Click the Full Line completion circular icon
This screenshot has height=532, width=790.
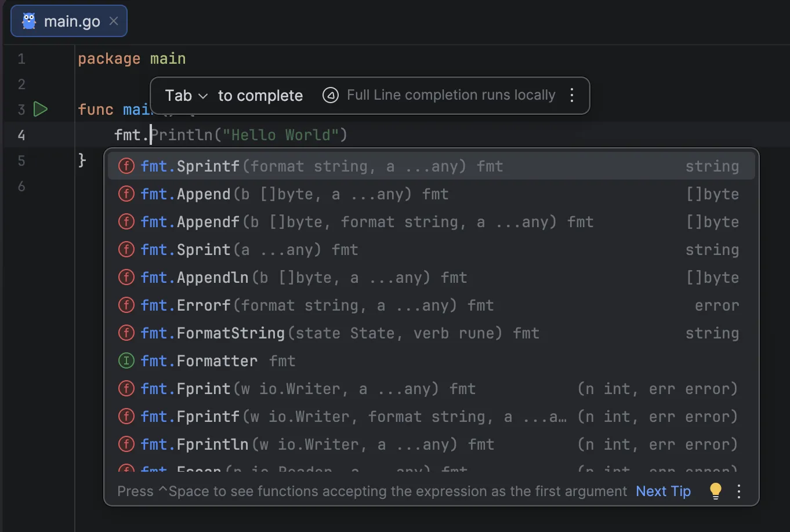[331, 95]
